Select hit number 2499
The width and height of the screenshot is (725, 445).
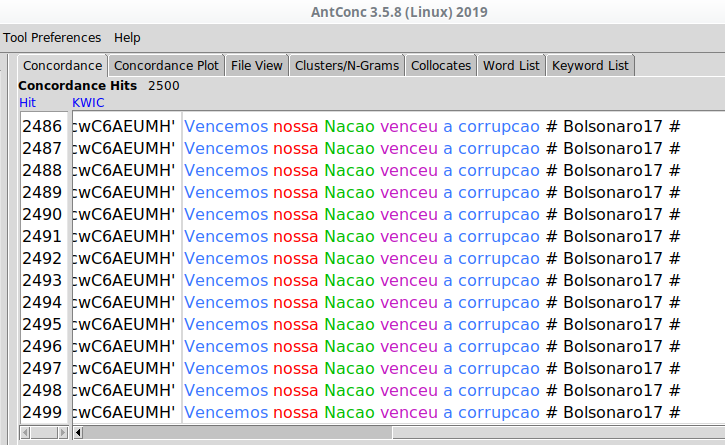tap(42, 412)
